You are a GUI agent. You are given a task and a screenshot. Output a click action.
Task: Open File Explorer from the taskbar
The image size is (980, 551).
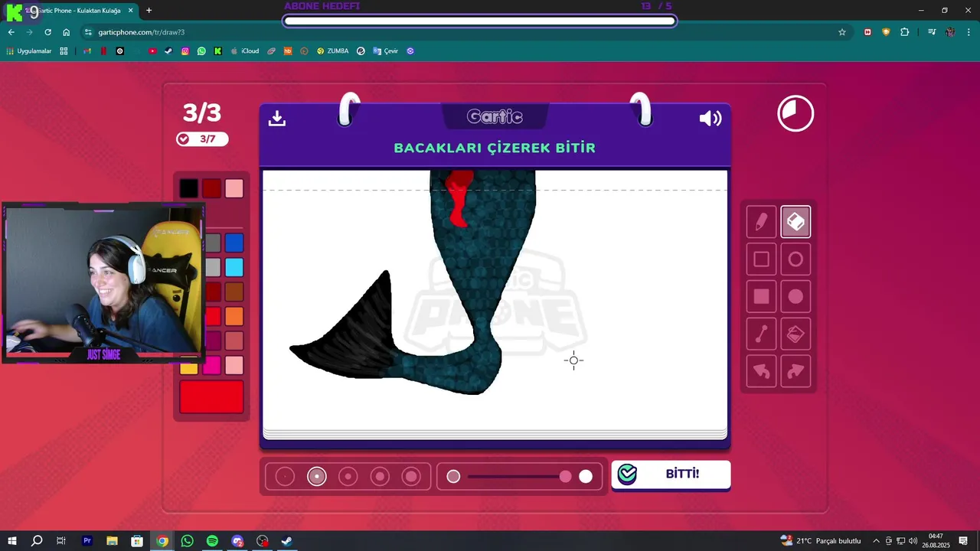click(x=112, y=541)
